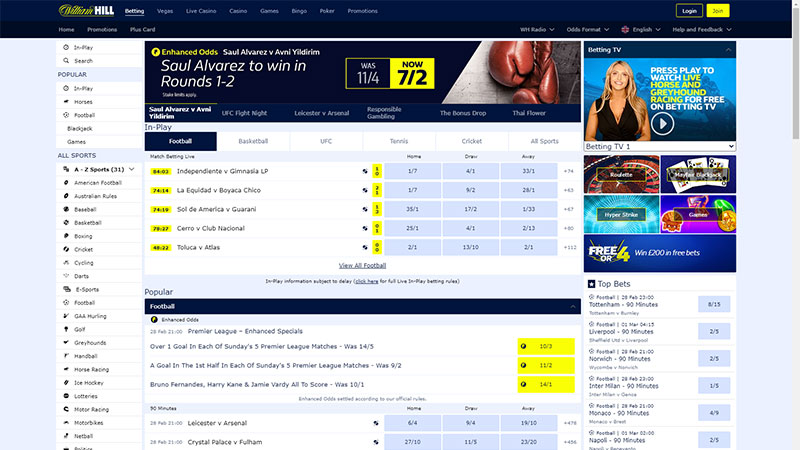800x450 pixels.
Task: Open the Betting TV 1 channel selector
Action: 660,146
